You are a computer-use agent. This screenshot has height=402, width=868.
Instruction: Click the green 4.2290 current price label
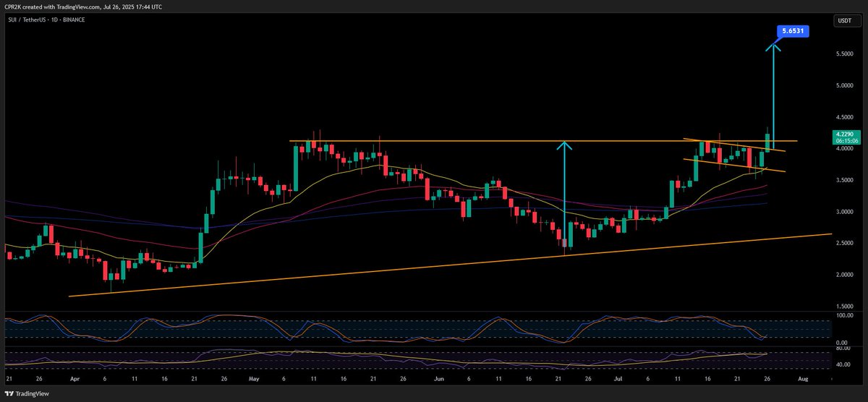pos(844,134)
